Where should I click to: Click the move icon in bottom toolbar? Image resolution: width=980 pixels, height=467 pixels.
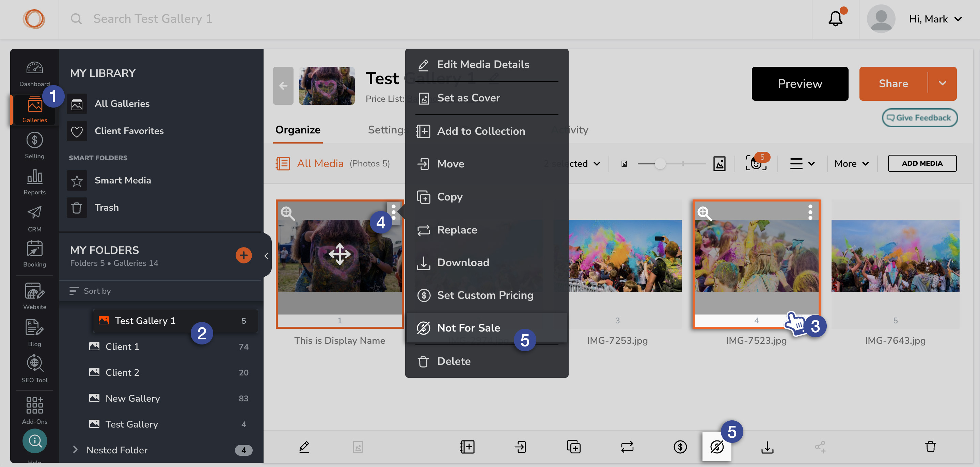pos(520,447)
